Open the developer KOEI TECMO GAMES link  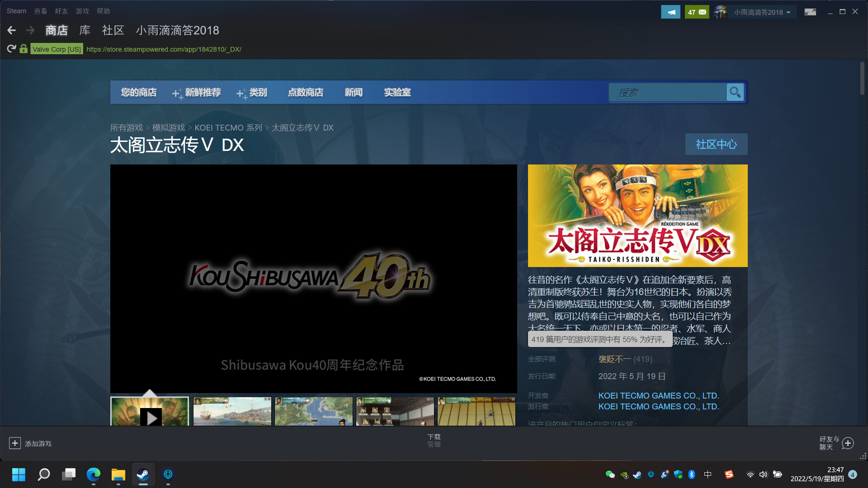tap(659, 396)
